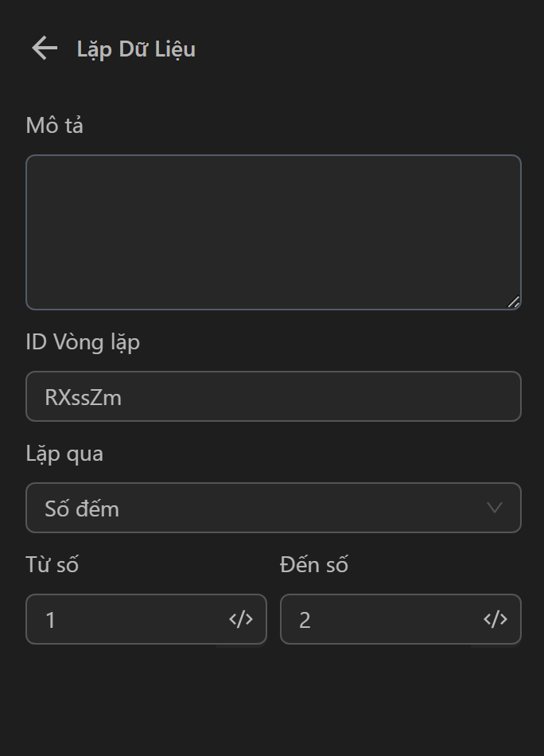
Task: Place cursor on the RXssZm text
Action: (84, 397)
